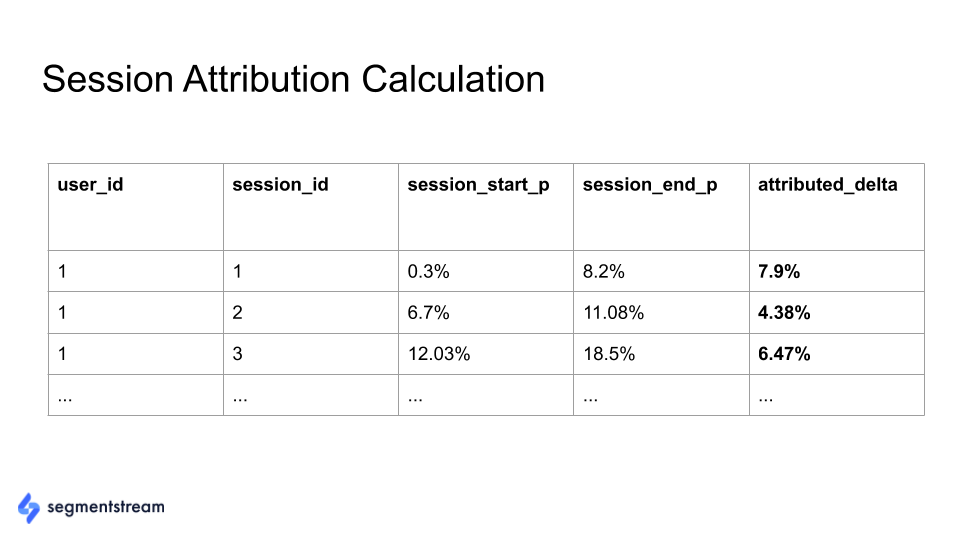Select the Session Attribution Calculation title
The height and width of the screenshot is (540, 960).
pos(293,80)
